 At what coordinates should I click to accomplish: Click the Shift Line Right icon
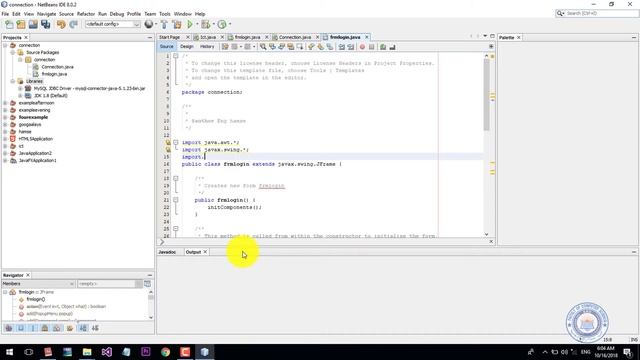click(351, 47)
